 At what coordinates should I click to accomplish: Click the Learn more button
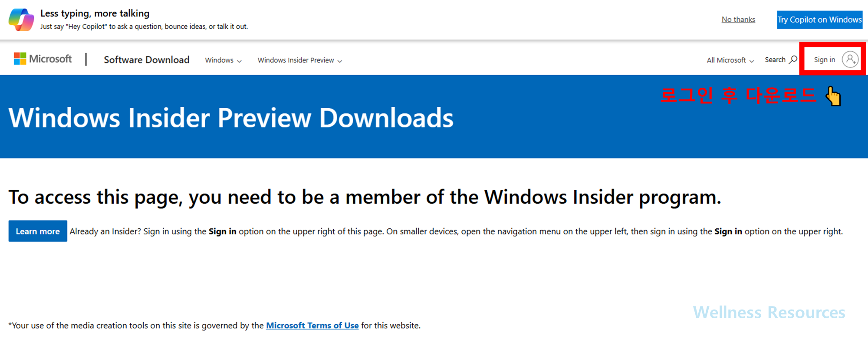click(38, 231)
